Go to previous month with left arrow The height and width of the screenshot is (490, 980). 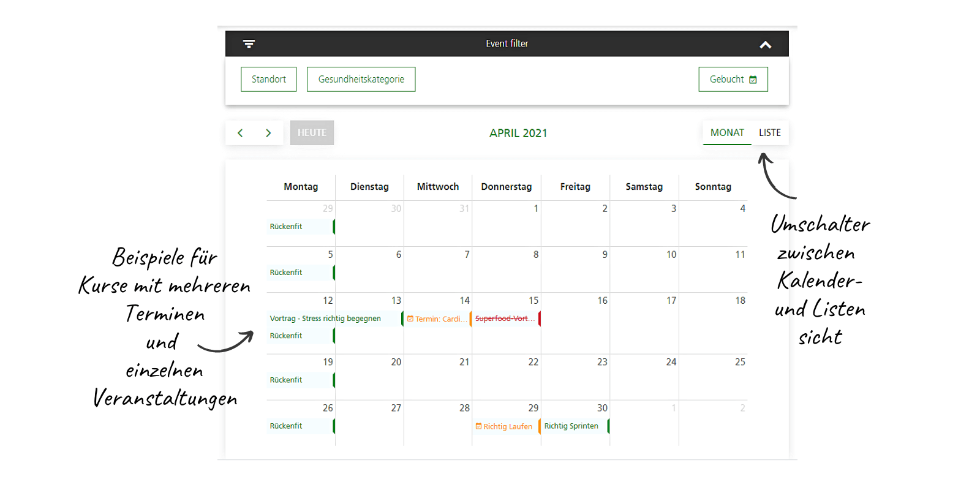coord(240,133)
